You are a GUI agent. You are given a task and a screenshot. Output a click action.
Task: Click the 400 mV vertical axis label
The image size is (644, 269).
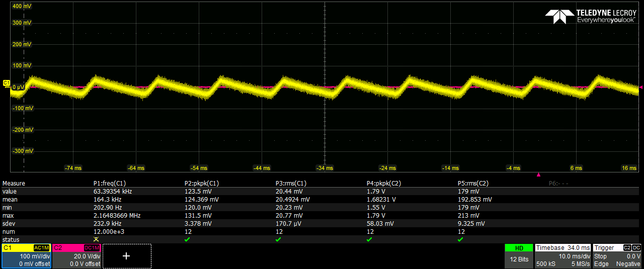pos(21,7)
